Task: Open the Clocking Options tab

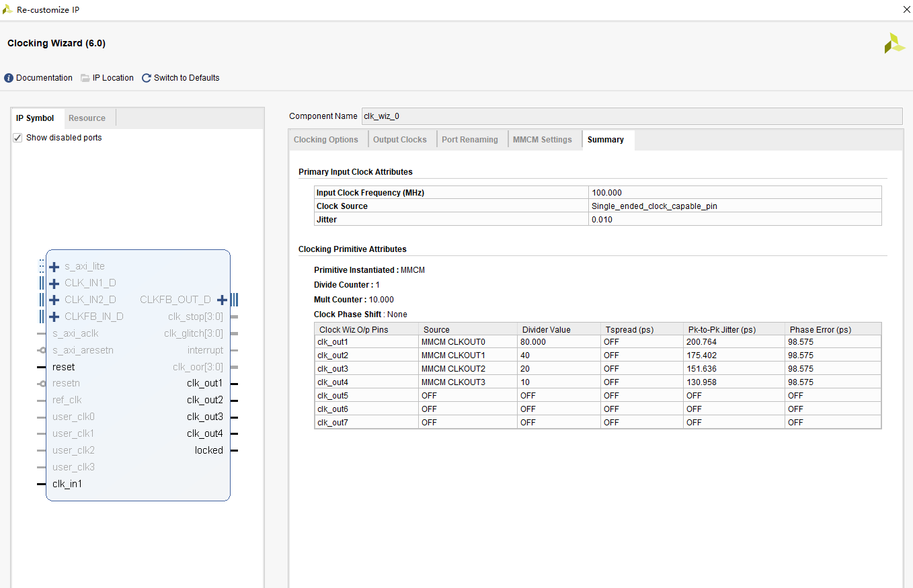Action: (326, 140)
